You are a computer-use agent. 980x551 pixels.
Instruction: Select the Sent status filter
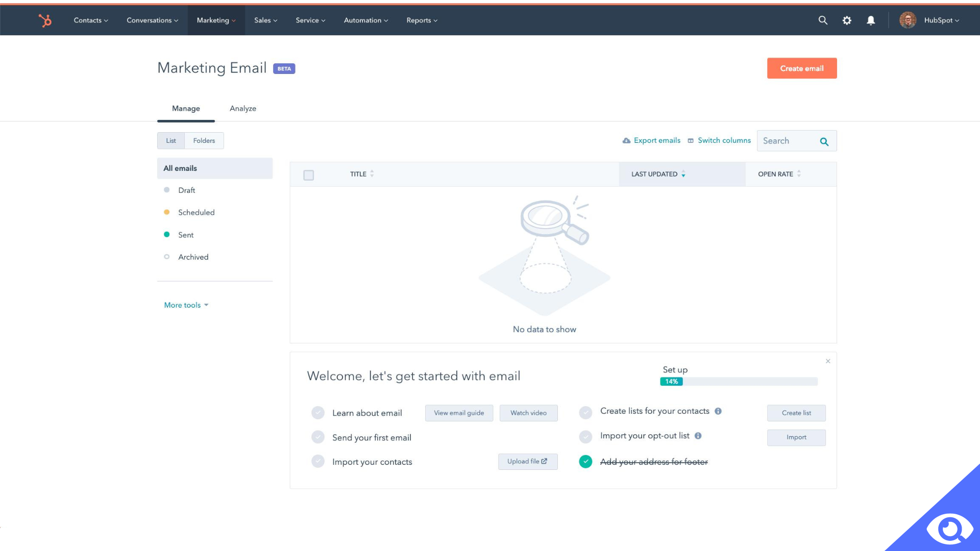(x=186, y=235)
